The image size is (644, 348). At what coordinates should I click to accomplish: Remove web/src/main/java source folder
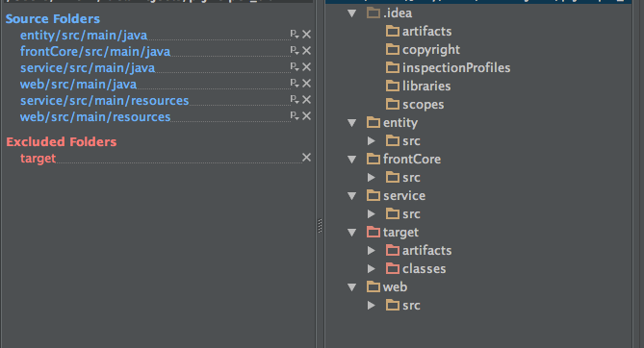pos(306,84)
